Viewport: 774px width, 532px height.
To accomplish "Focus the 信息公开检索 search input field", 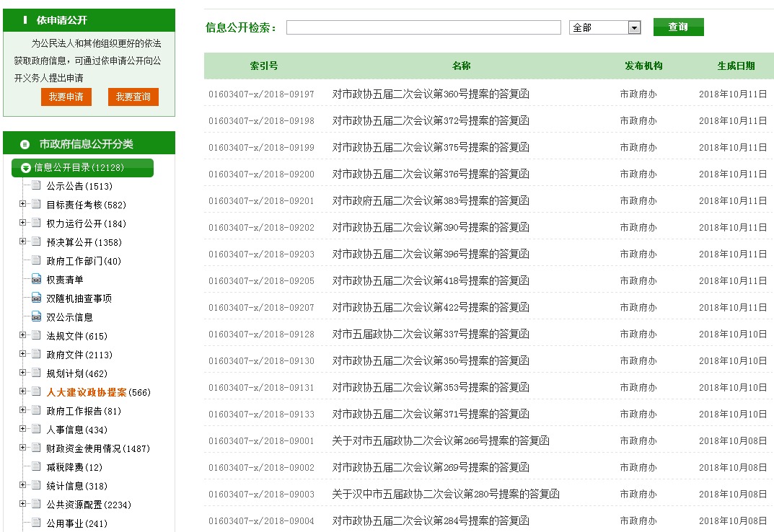I will point(423,27).
